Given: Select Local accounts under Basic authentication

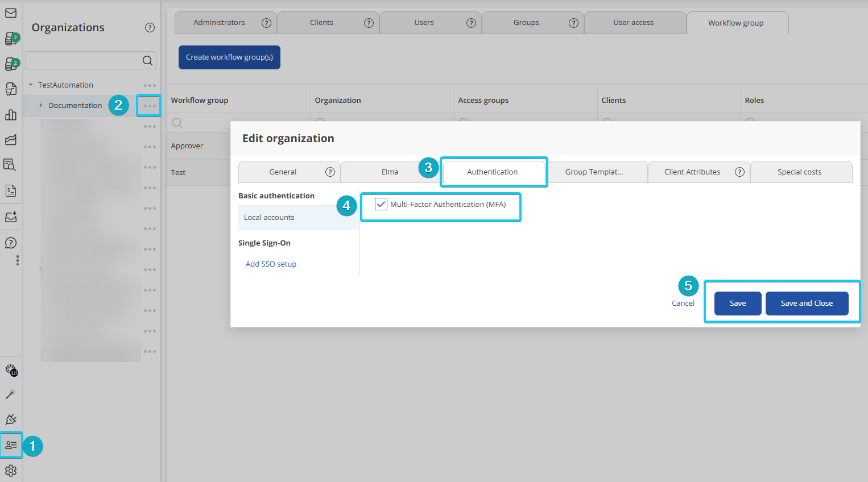Looking at the screenshot, I should [299, 218].
